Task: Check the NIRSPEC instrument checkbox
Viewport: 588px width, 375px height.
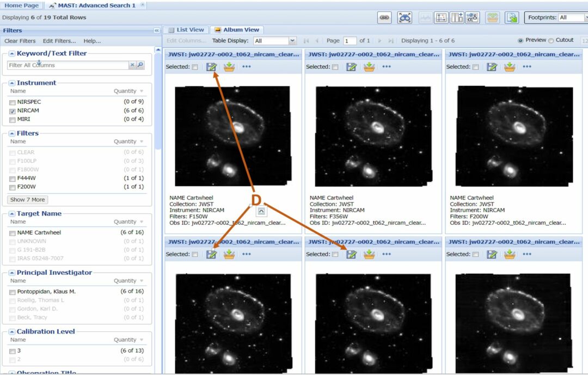Action: pyautogui.click(x=13, y=102)
